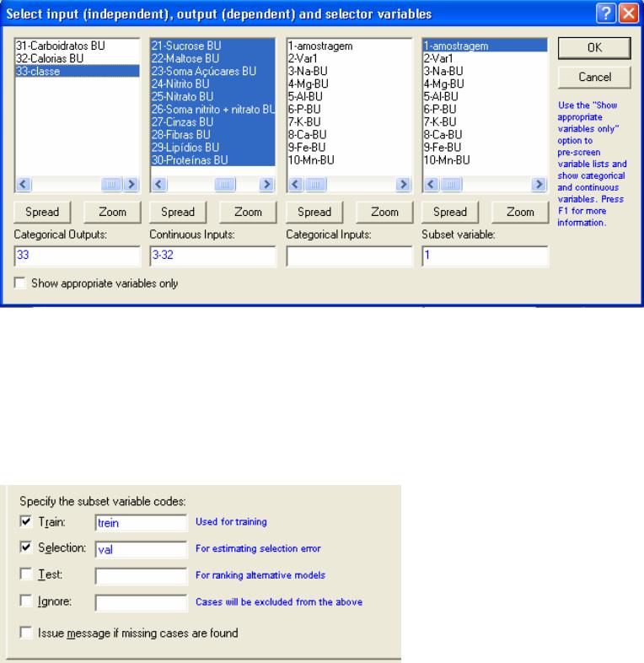Select 1-amostragem in Subset variable list
Image resolution: width=644 pixels, height=663 pixels.
point(486,46)
